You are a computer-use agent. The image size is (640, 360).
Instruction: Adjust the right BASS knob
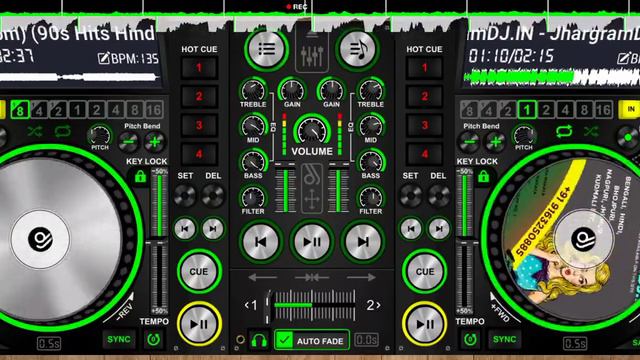click(371, 161)
